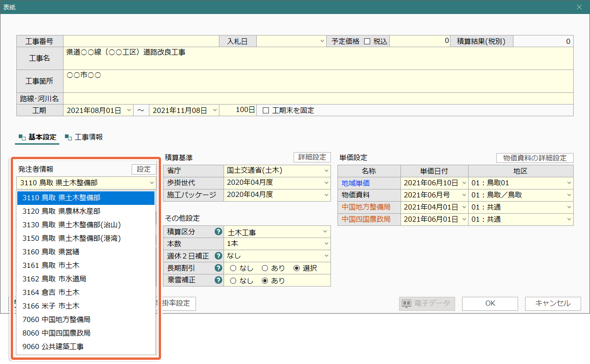The width and height of the screenshot is (590, 364).
Task: Choose 3166 米子 市土木 option
Action: pyautogui.click(x=86, y=306)
